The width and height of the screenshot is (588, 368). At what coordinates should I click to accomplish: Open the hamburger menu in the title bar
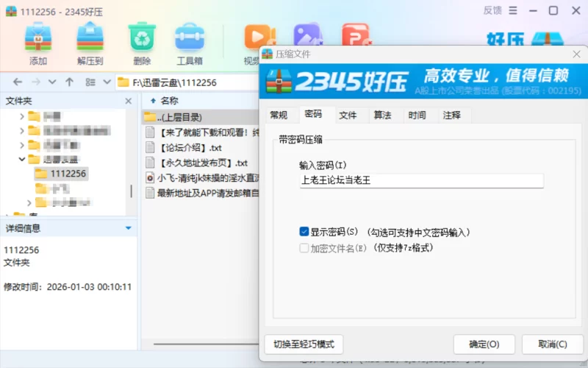click(x=513, y=10)
